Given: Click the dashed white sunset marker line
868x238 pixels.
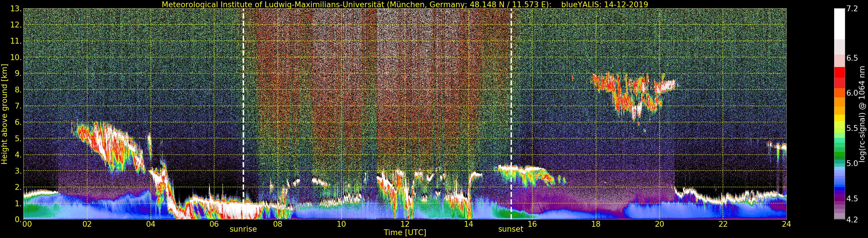Looking at the screenshot, I should (x=511, y=114).
